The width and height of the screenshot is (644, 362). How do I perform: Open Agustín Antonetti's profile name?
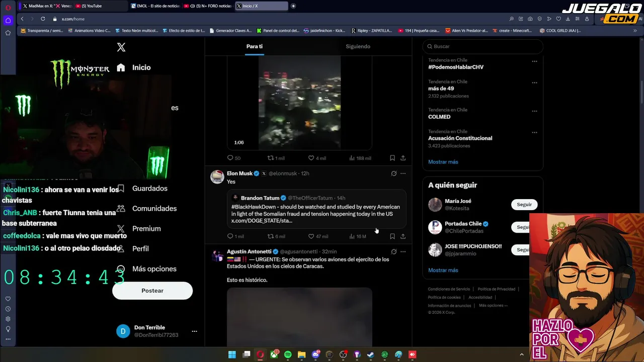[x=249, y=251]
